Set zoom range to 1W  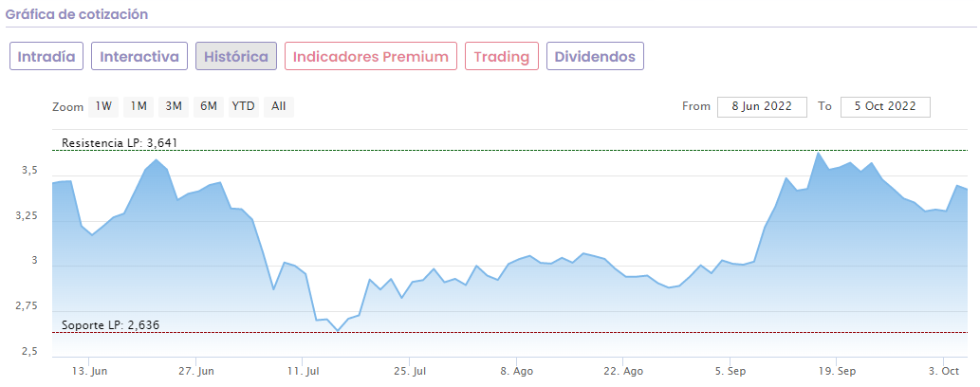click(103, 106)
